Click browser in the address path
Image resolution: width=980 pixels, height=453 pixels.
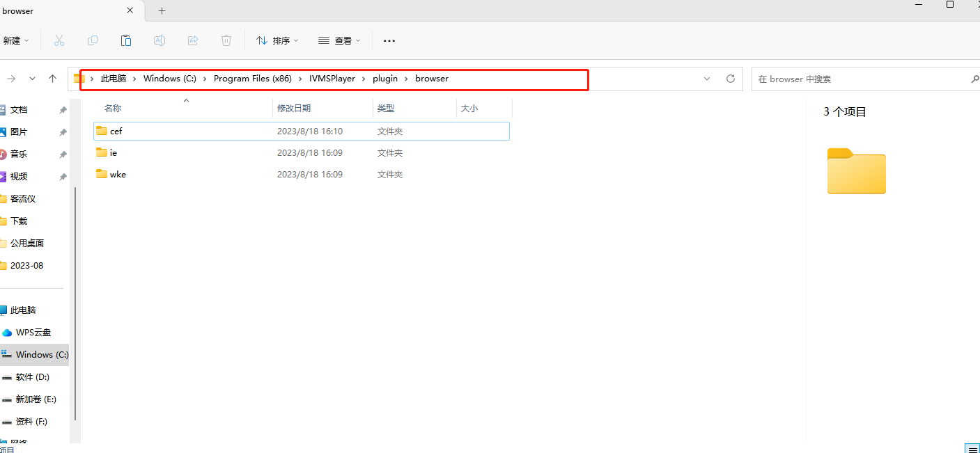point(432,79)
